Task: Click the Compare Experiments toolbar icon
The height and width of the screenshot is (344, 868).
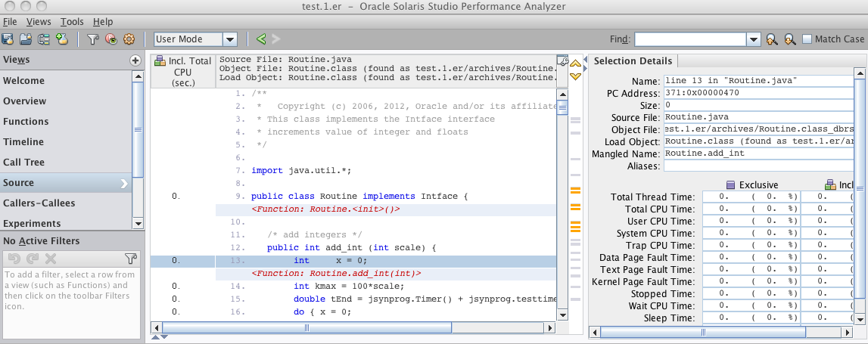Action: (44, 39)
